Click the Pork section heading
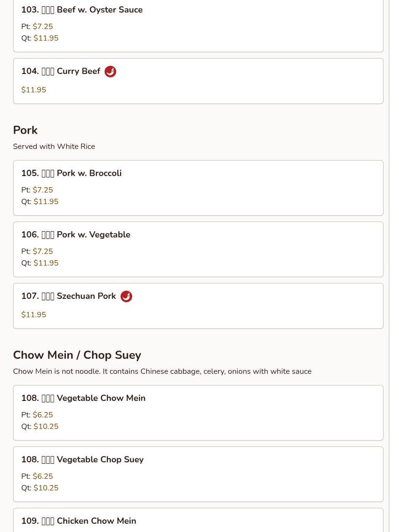This screenshot has height=532, width=399. coord(25,130)
